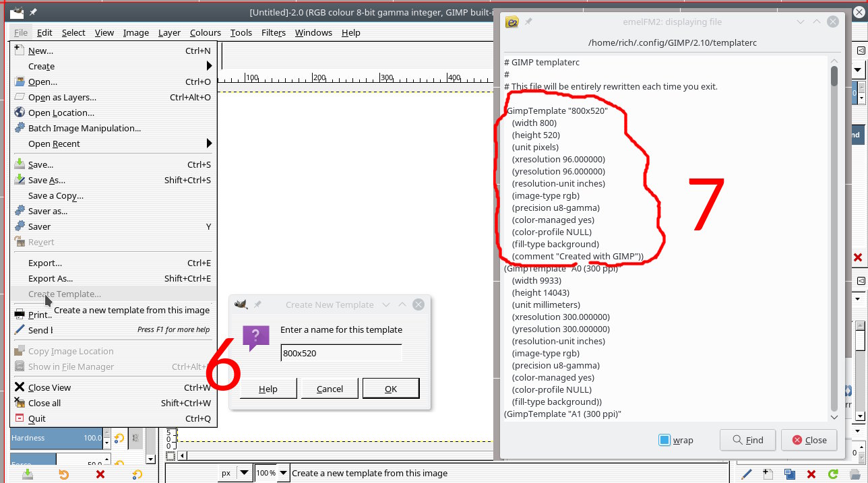The width and height of the screenshot is (868, 483).
Task: Click Cancel in template dialog
Action: click(330, 389)
